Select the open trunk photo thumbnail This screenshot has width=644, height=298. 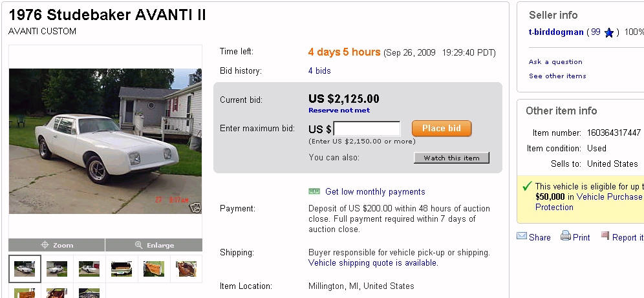(x=122, y=268)
